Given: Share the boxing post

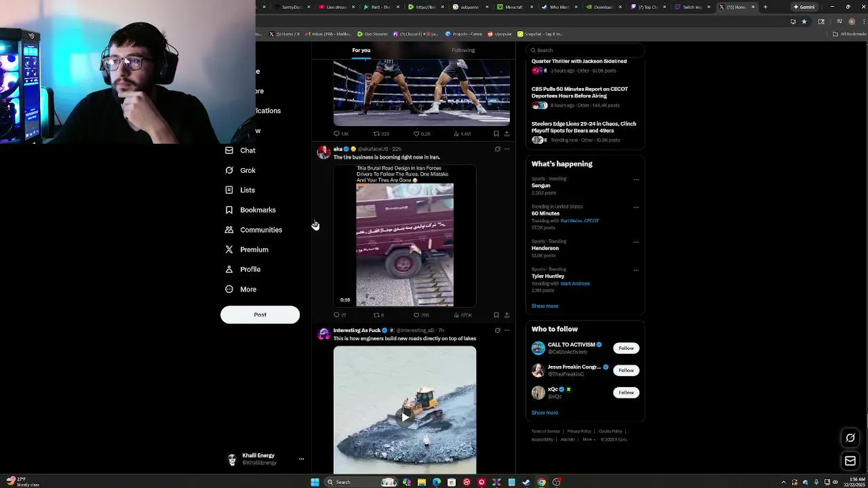Looking at the screenshot, I should 507,134.
